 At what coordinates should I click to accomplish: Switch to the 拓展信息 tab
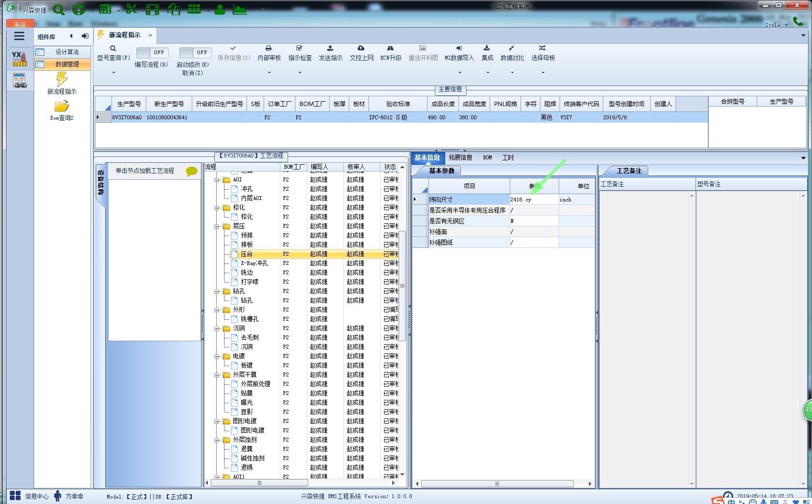460,157
